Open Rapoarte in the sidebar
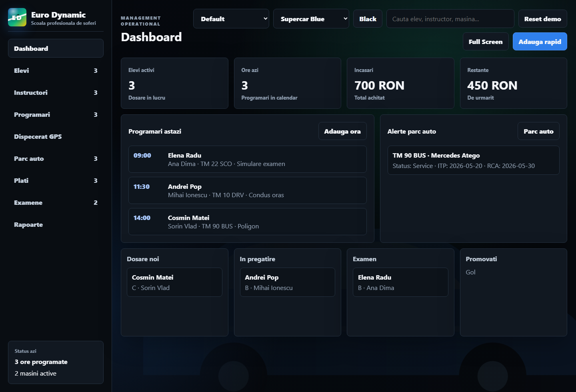This screenshot has width=576, height=392. 56,224
